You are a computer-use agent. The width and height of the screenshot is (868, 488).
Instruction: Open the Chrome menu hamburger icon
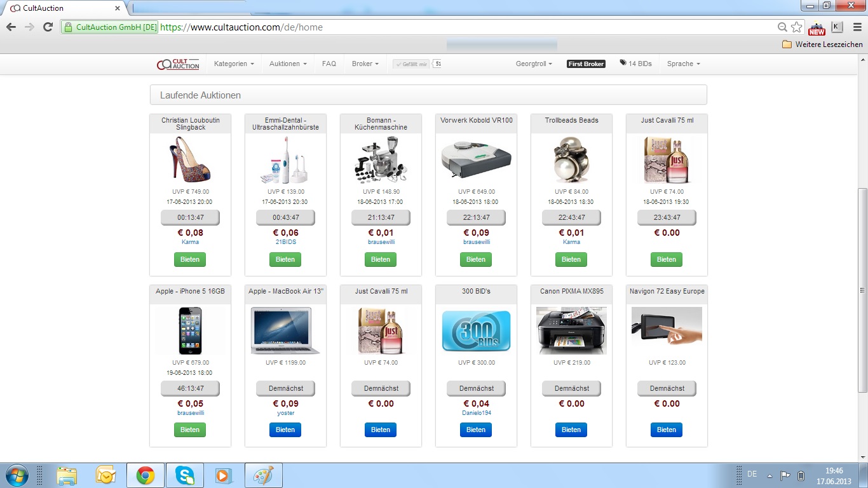pyautogui.click(x=856, y=27)
